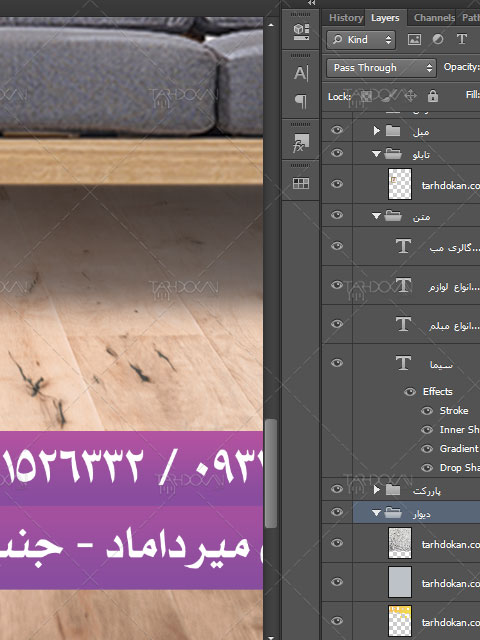Select the light gray layer thumbnail
Viewport: 480px width, 640px height.
click(x=400, y=582)
